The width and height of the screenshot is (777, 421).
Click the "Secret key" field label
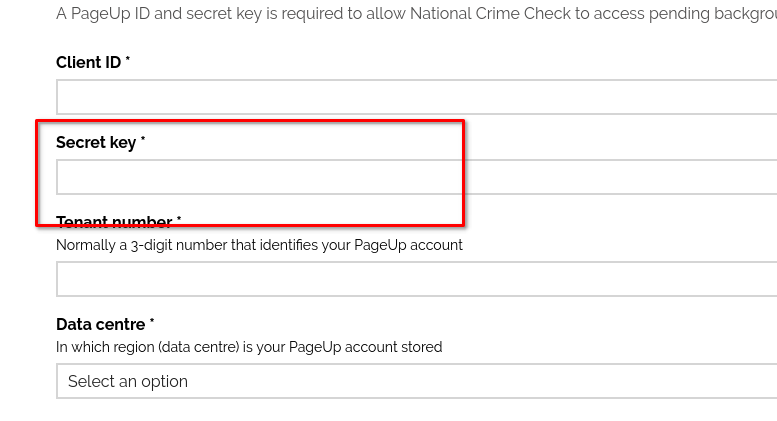tap(95, 143)
